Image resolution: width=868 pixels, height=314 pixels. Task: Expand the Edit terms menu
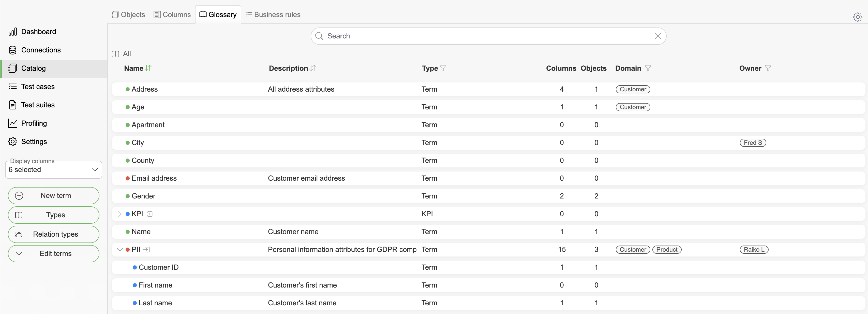point(54,254)
